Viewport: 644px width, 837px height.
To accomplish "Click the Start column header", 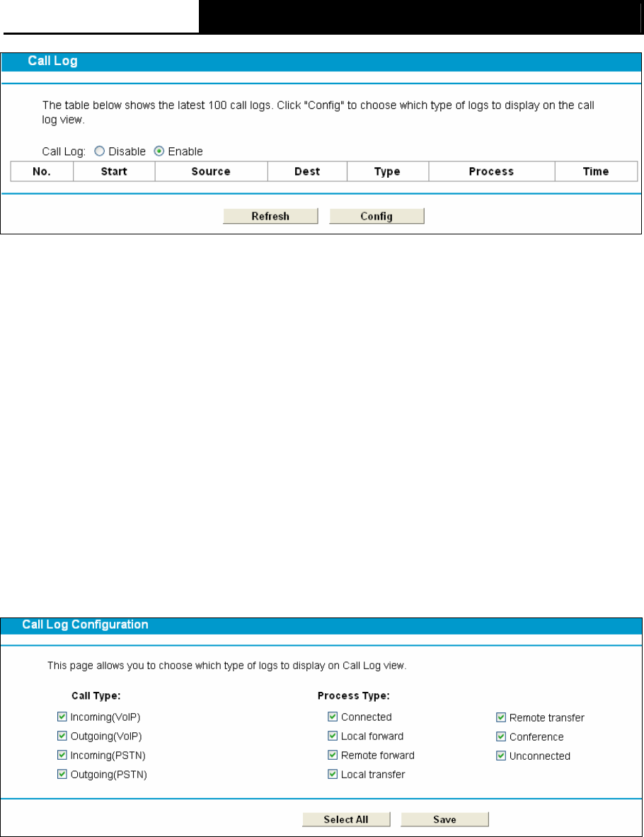I will pos(114,171).
